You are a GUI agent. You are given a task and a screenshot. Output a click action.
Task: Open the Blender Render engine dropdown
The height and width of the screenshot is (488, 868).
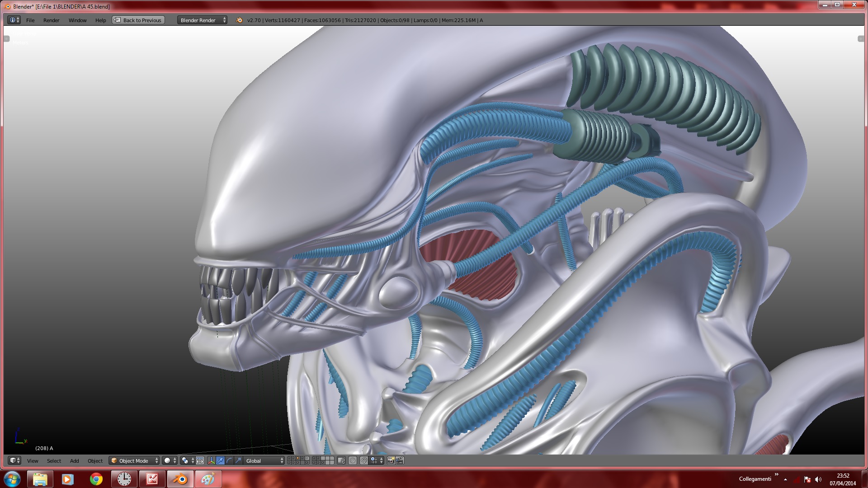point(202,20)
